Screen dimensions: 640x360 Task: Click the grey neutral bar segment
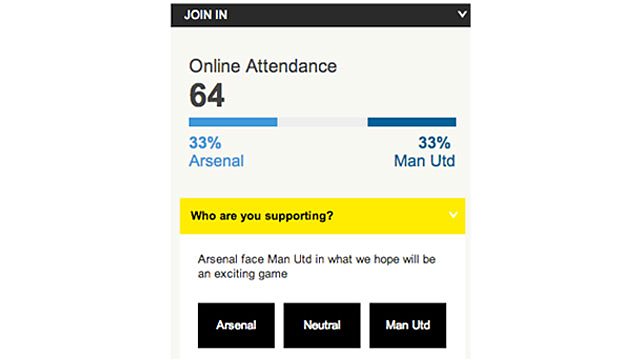pos(322,122)
